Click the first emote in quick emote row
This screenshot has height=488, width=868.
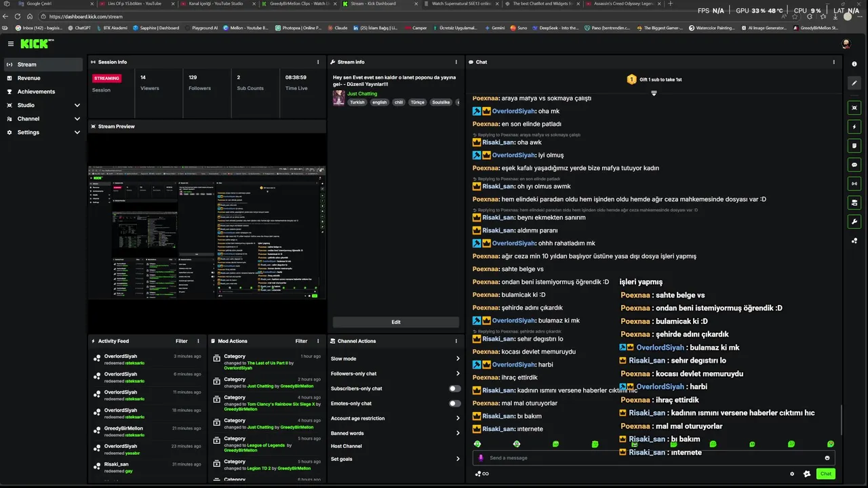(477, 444)
